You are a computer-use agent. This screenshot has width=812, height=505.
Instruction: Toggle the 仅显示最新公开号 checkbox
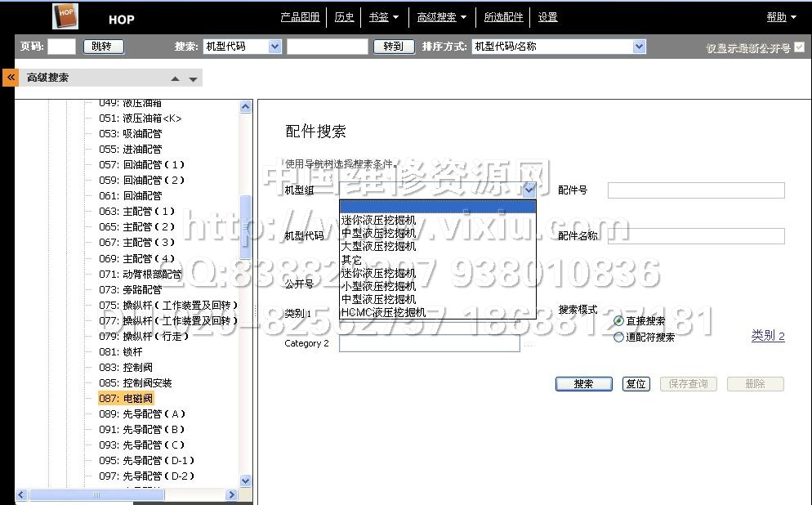tap(800, 47)
